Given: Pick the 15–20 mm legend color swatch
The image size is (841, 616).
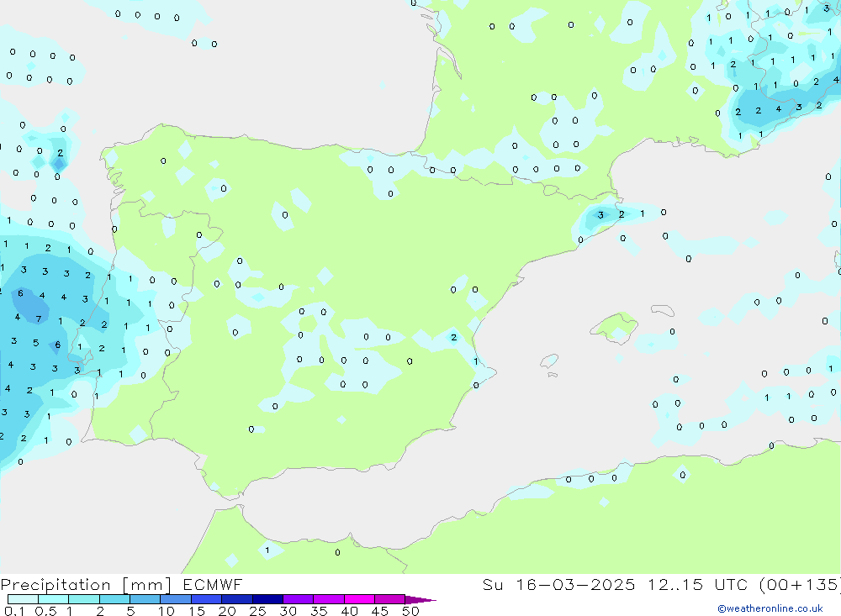Looking at the screenshot, I should (x=207, y=599).
